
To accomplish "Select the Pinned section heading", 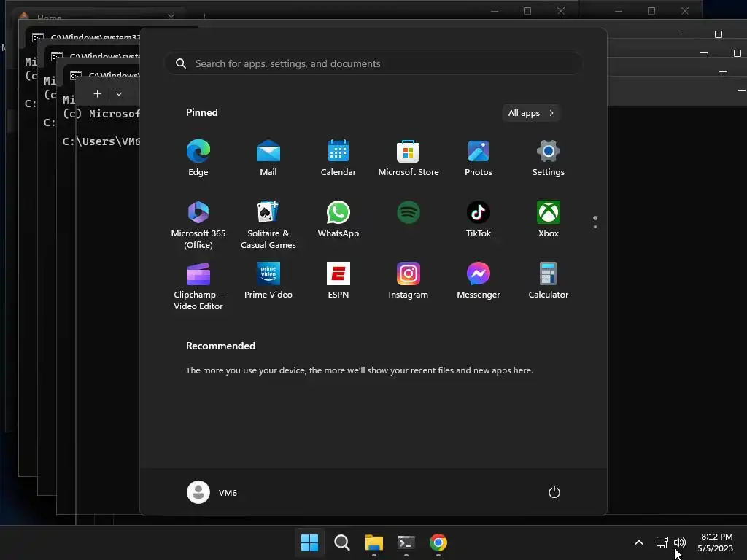I will click(202, 112).
